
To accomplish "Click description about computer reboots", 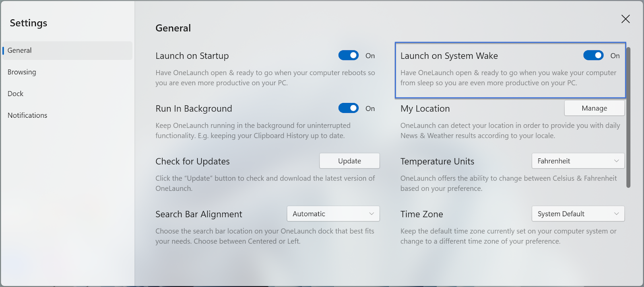I will coord(265,78).
